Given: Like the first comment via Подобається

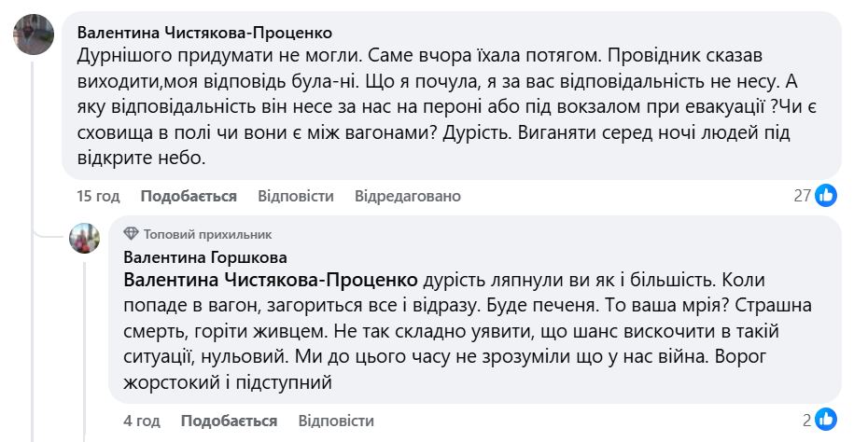Looking at the screenshot, I should coord(189,196).
